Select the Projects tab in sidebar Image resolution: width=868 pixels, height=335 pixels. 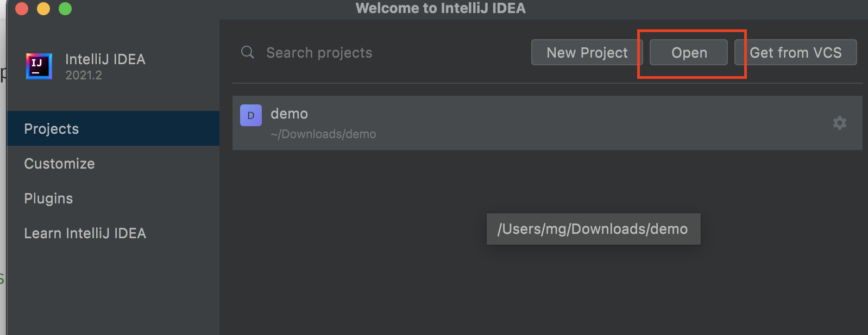(x=52, y=129)
